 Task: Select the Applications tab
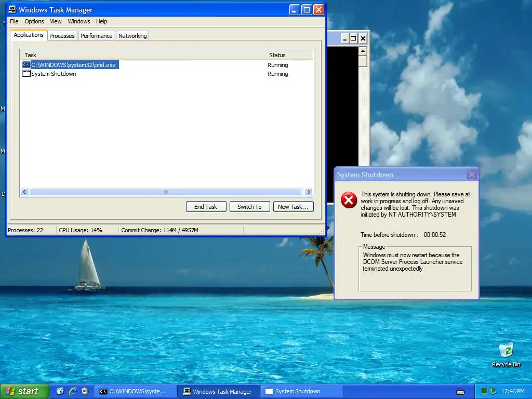29,35
